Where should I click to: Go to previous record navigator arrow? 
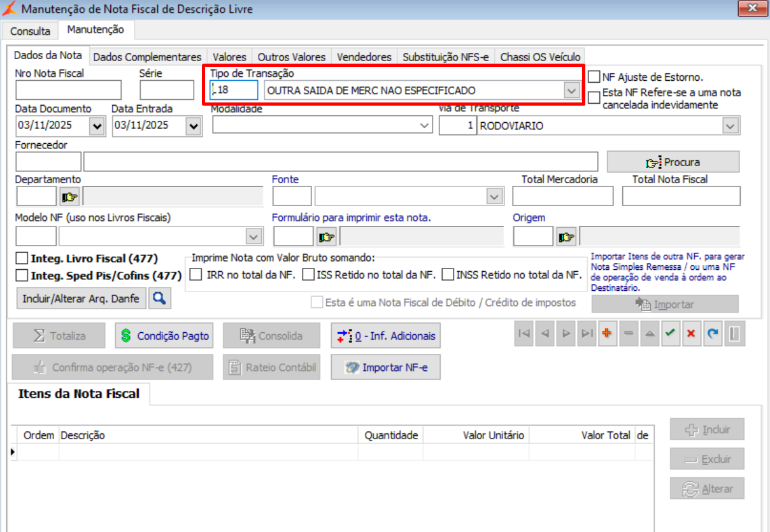(x=545, y=335)
